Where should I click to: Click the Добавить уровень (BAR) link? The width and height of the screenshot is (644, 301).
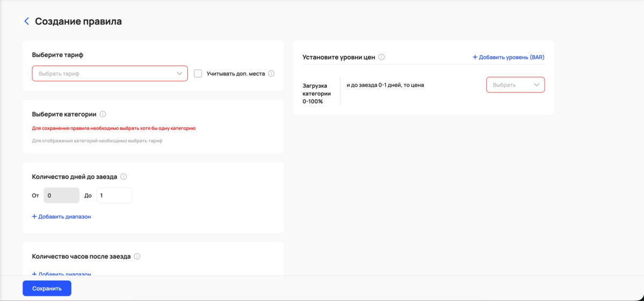pos(512,57)
